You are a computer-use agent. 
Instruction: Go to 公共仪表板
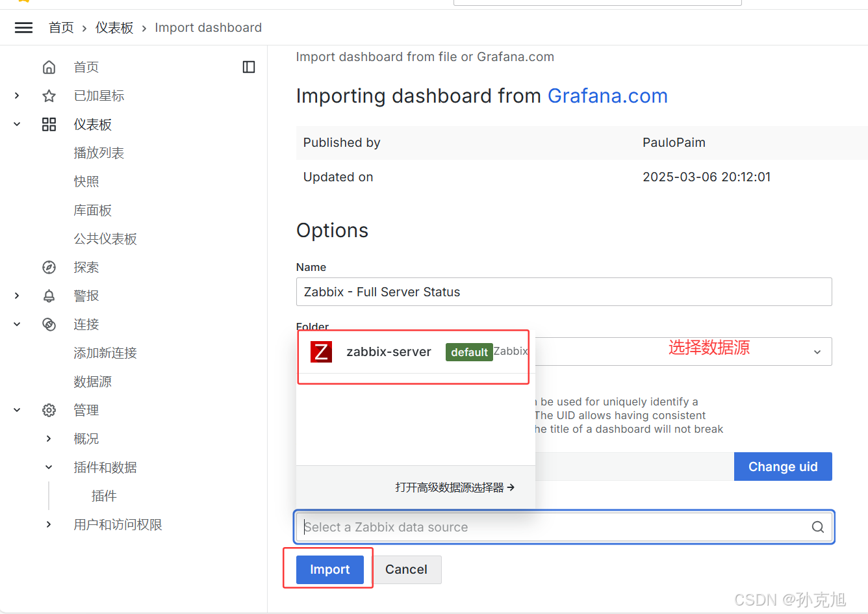pyautogui.click(x=105, y=238)
